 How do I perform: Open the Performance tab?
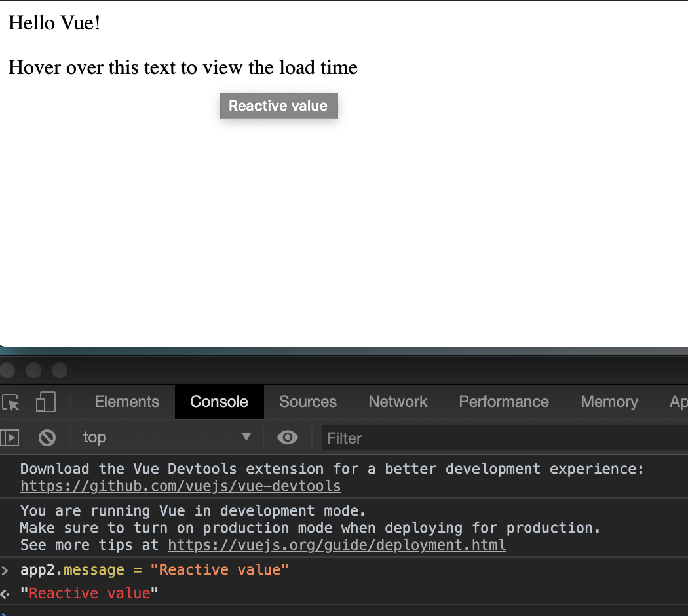pyautogui.click(x=503, y=402)
